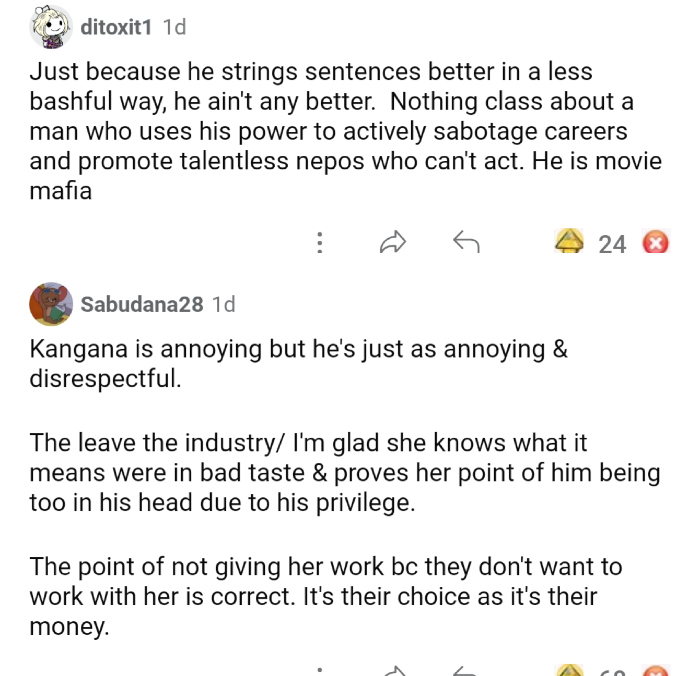700x676 pixels.
Task: Open the ditoxit1 username profile link
Action: pyautogui.click(x=116, y=28)
